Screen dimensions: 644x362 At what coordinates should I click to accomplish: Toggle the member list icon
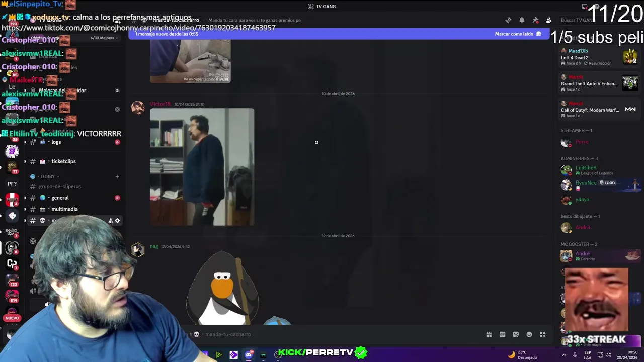click(x=548, y=20)
